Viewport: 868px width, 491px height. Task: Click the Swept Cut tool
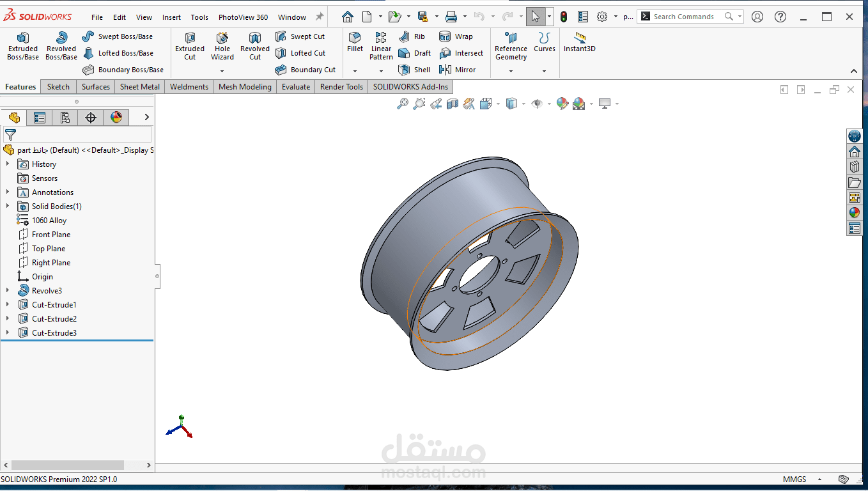pos(300,36)
